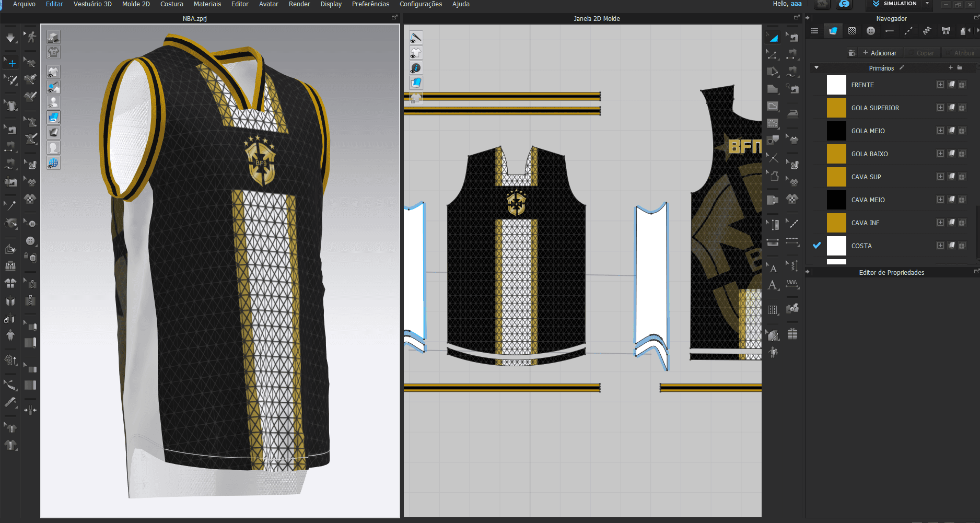980x523 pixels.
Task: Open the SIMULATION mode dropdown arrow
Action: (927, 4)
